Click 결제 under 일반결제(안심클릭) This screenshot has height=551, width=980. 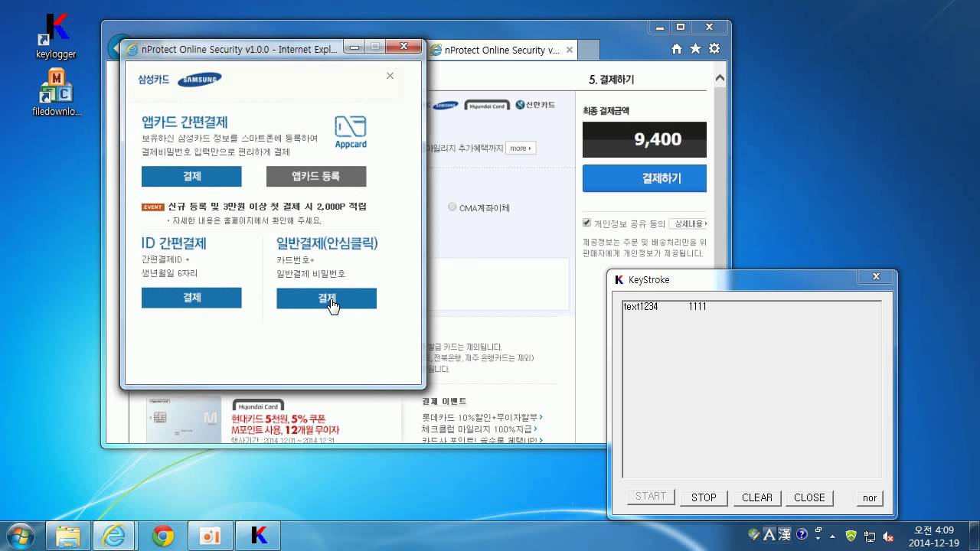coord(326,298)
